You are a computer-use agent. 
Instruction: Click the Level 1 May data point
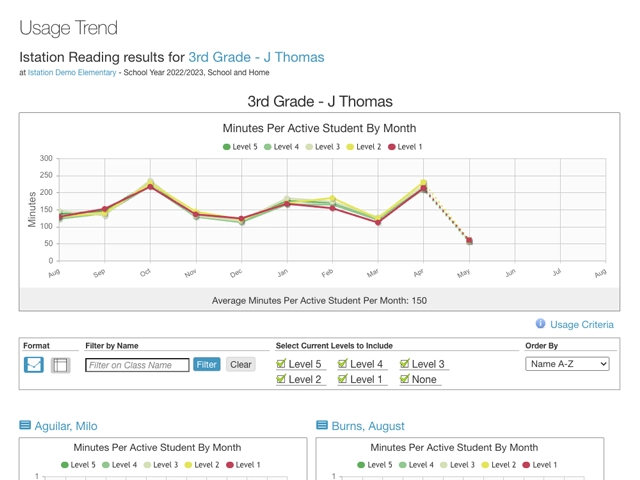coord(469,241)
